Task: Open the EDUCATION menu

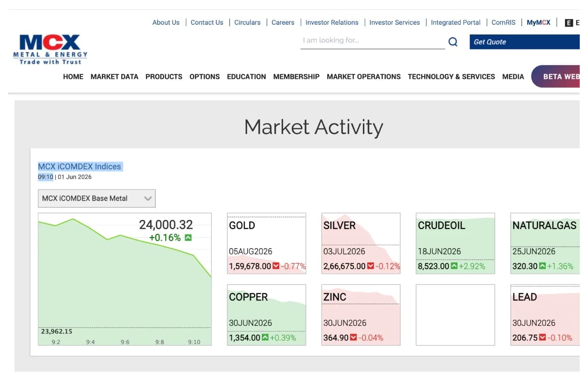Action: coord(246,77)
